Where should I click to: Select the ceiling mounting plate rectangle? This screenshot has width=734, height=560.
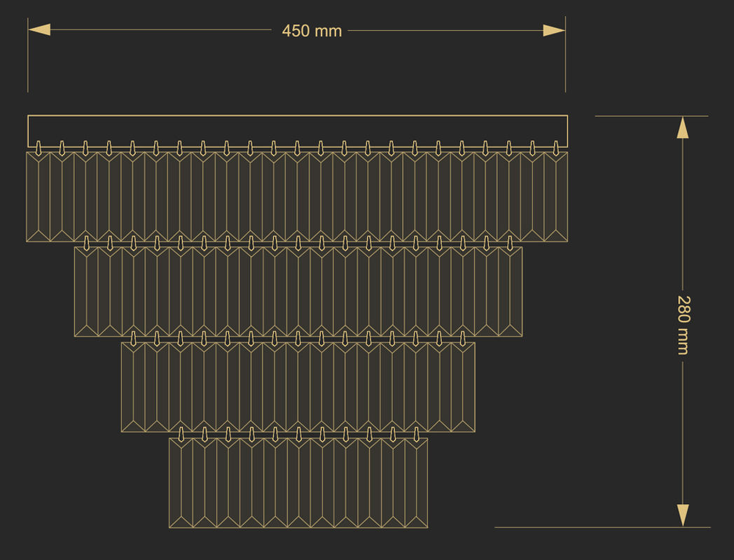click(297, 130)
